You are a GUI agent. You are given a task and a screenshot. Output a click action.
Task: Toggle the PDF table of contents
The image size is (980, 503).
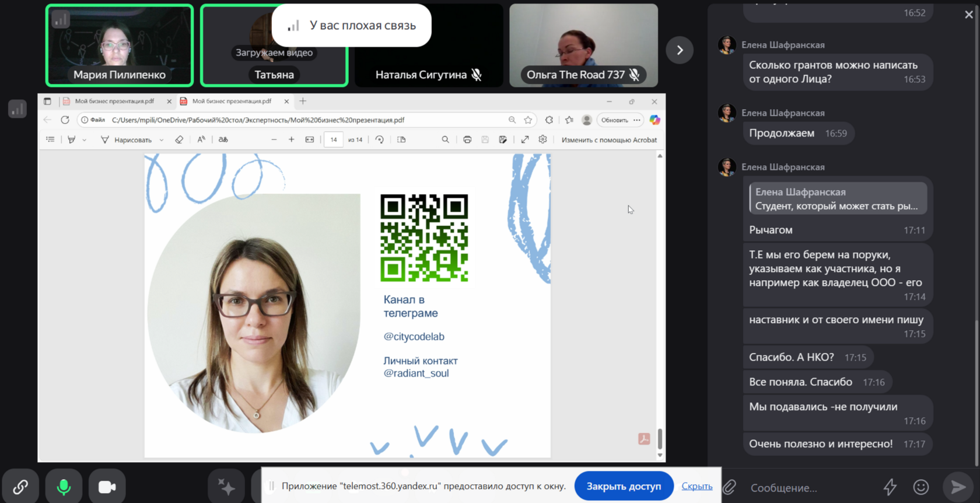51,139
